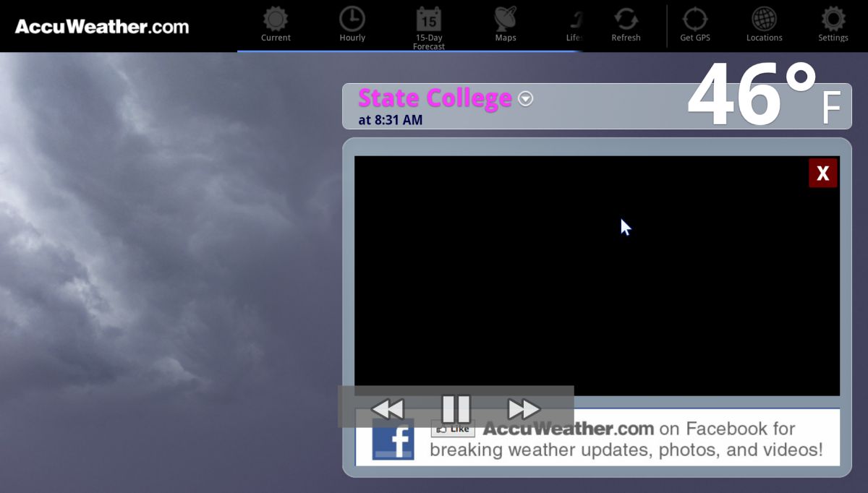
Task: Open the Maps tab
Action: tap(506, 25)
